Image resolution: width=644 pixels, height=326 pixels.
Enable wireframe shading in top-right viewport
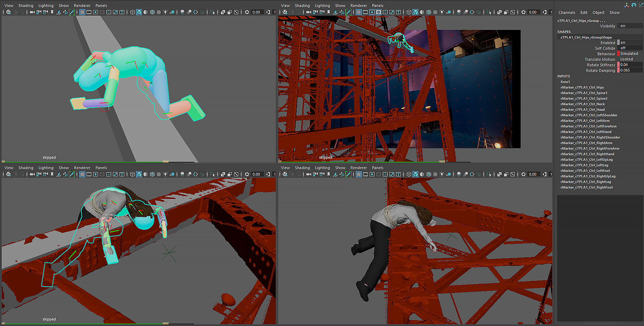point(409,12)
